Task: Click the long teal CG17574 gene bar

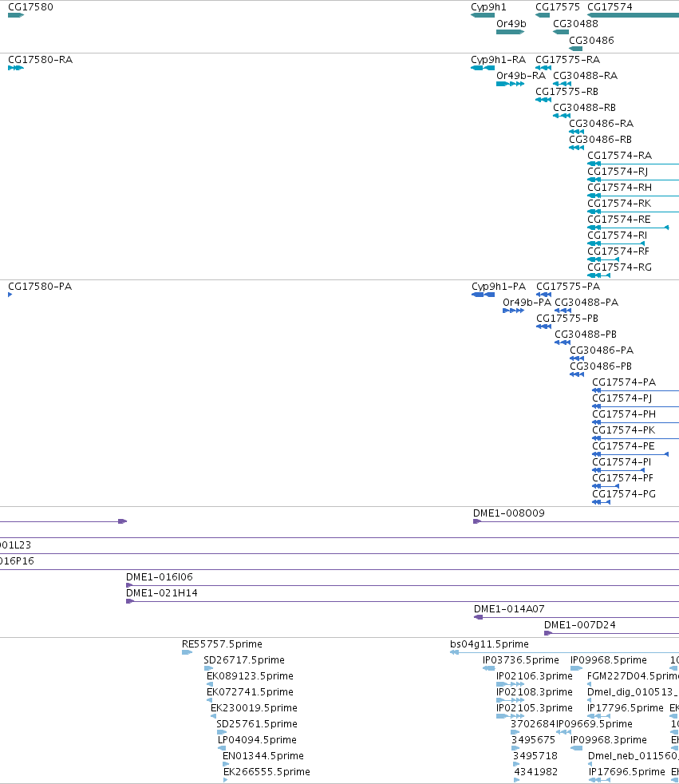Action: pyautogui.click(x=633, y=15)
